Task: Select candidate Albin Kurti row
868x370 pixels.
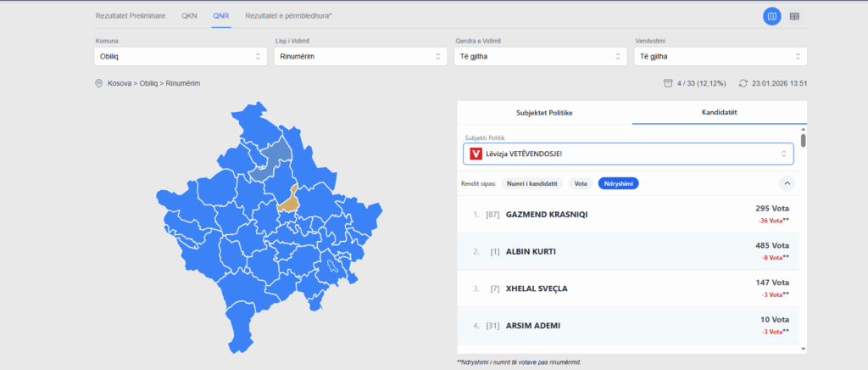Action: tap(627, 252)
